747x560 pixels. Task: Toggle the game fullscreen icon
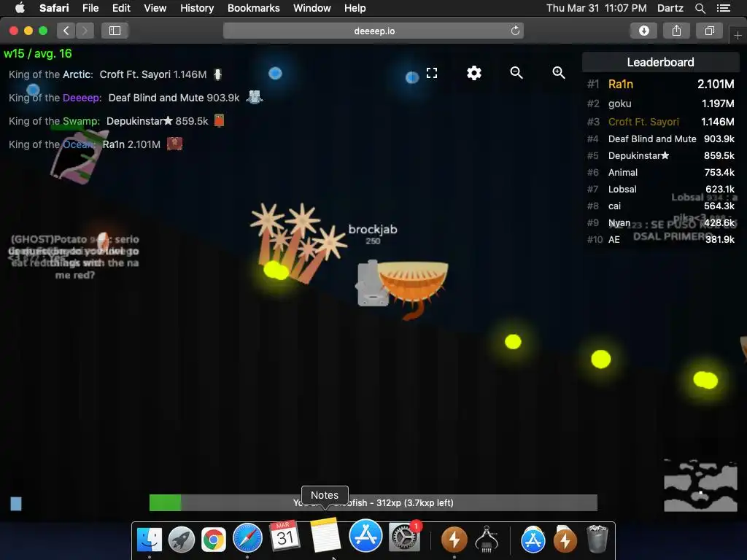(x=432, y=73)
